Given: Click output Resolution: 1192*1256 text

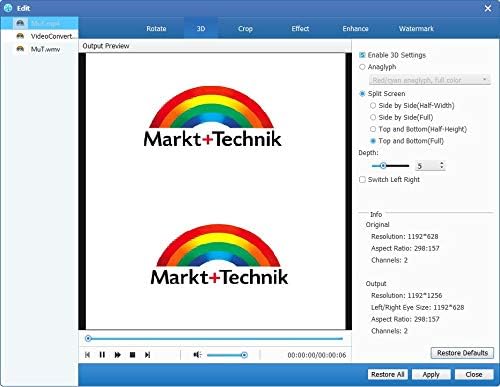Looking at the screenshot, I should 407,296.
